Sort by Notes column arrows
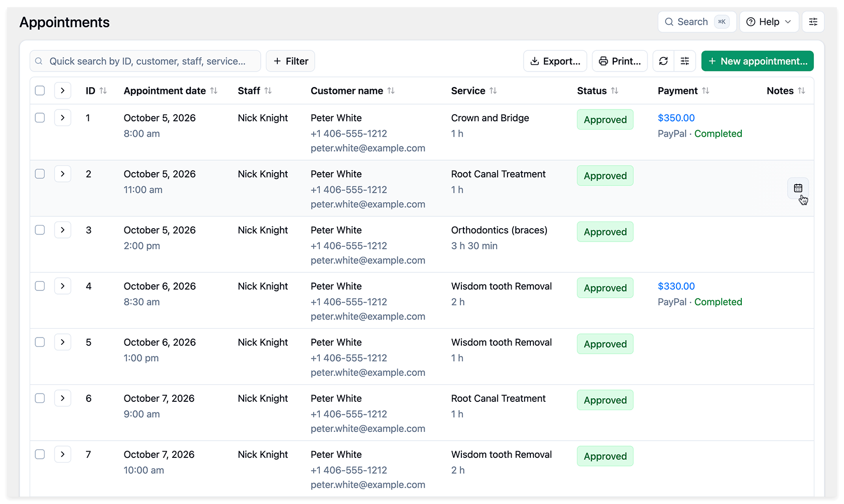This screenshot has height=504, width=844. click(x=801, y=91)
